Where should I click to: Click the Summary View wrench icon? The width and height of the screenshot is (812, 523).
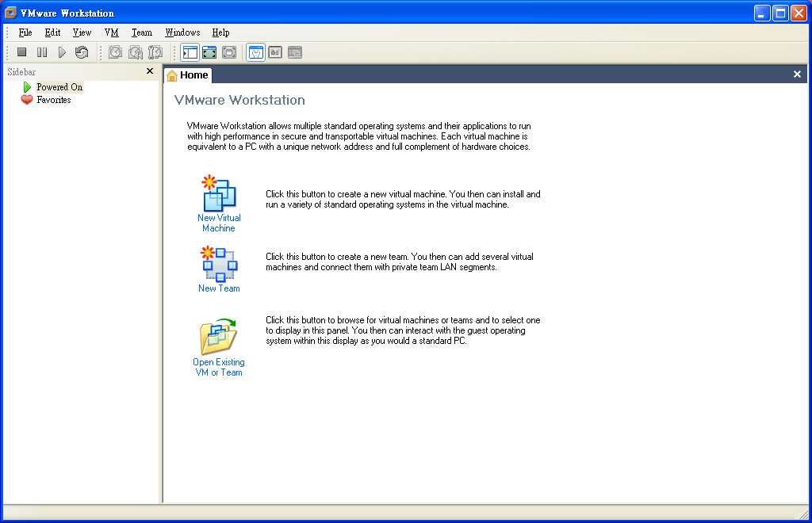tap(256, 52)
